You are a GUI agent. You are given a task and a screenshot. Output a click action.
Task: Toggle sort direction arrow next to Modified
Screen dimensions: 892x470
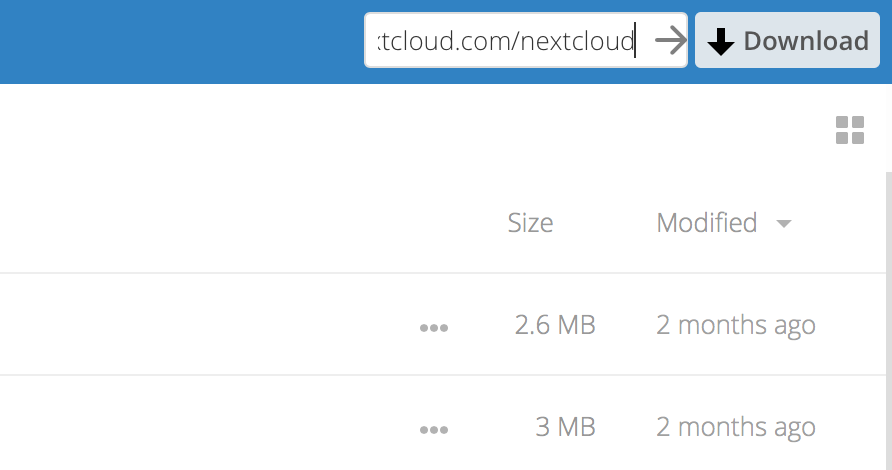tap(784, 224)
